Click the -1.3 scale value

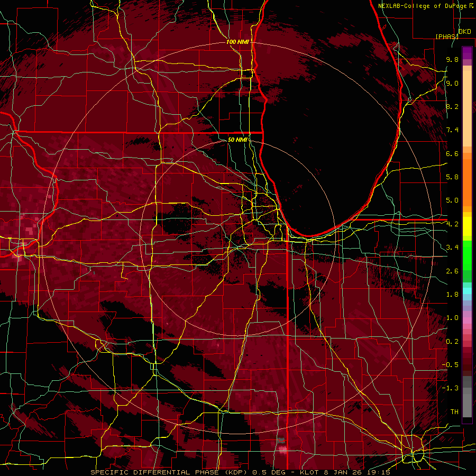pos(450,388)
